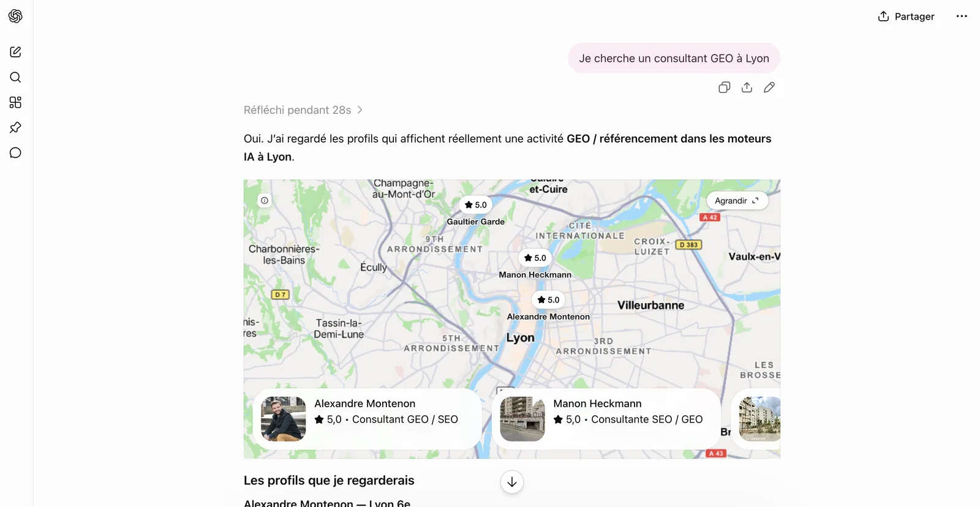
Task: Click the D 7 road marker on map
Action: [280, 295]
